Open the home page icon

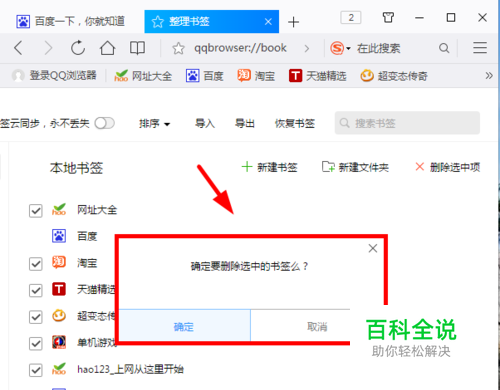[107, 48]
